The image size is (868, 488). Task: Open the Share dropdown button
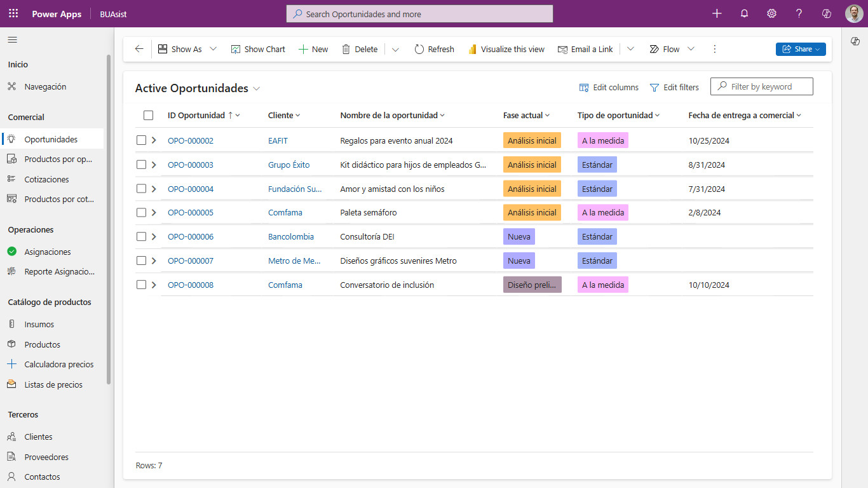(801, 49)
